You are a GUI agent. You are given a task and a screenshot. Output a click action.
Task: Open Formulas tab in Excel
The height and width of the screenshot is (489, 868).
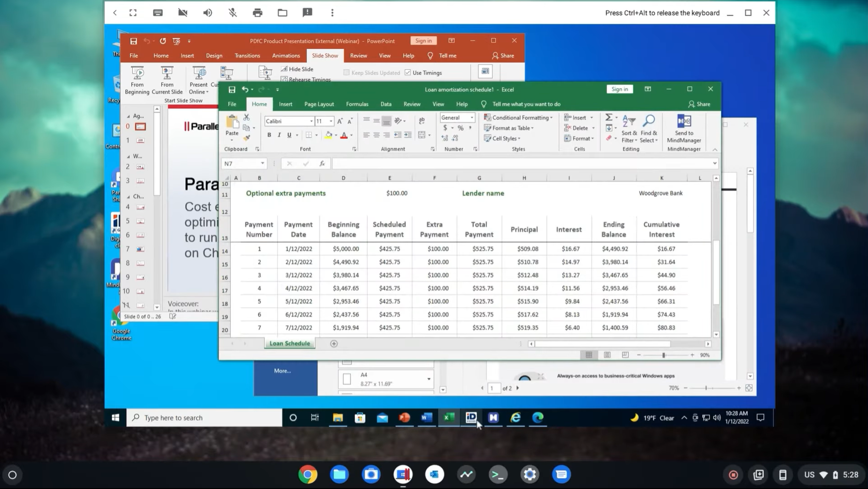tap(357, 104)
